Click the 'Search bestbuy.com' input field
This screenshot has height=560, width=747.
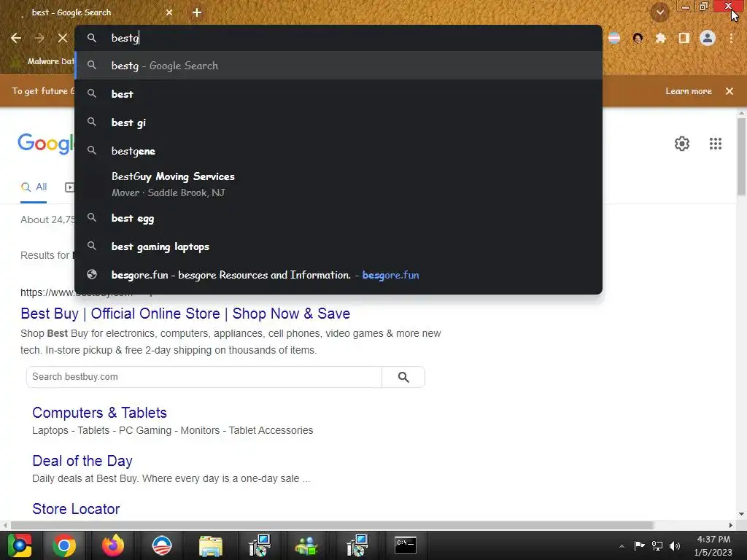click(x=204, y=377)
